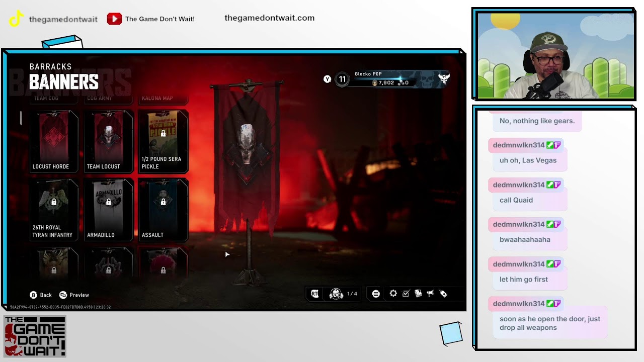
Task: Click the "No, nothing like gears." message
Action: click(x=537, y=121)
